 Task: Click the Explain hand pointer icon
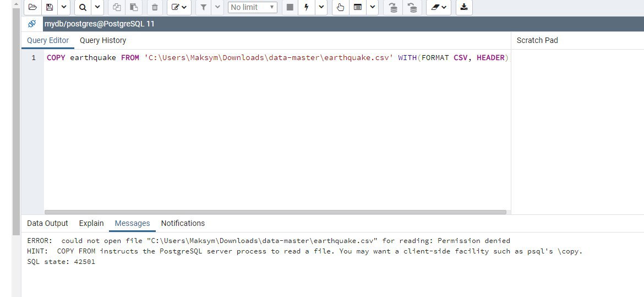[x=340, y=7]
